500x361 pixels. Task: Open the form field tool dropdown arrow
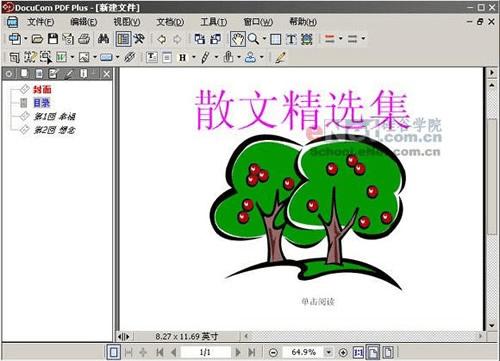point(117,57)
